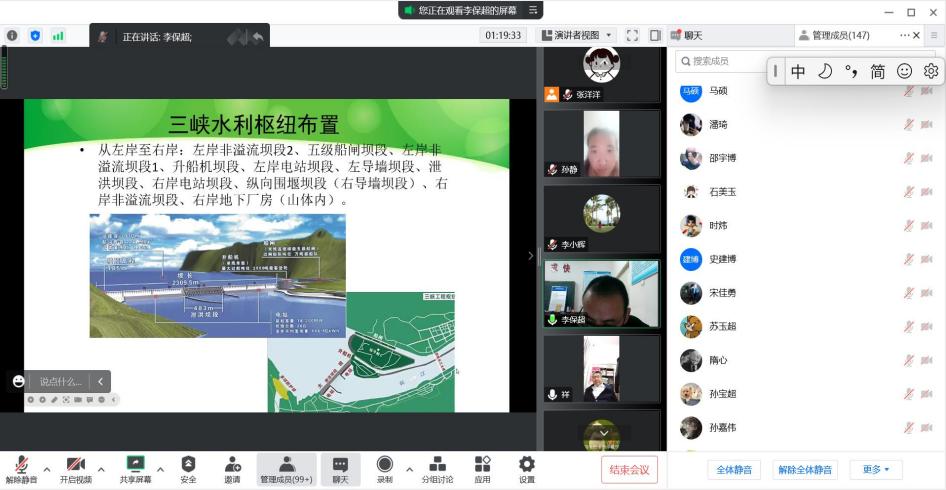Screen dimensions: 946x490
Task: Toggle 解除静音 microphone unmute
Action: pyautogui.click(x=21, y=466)
